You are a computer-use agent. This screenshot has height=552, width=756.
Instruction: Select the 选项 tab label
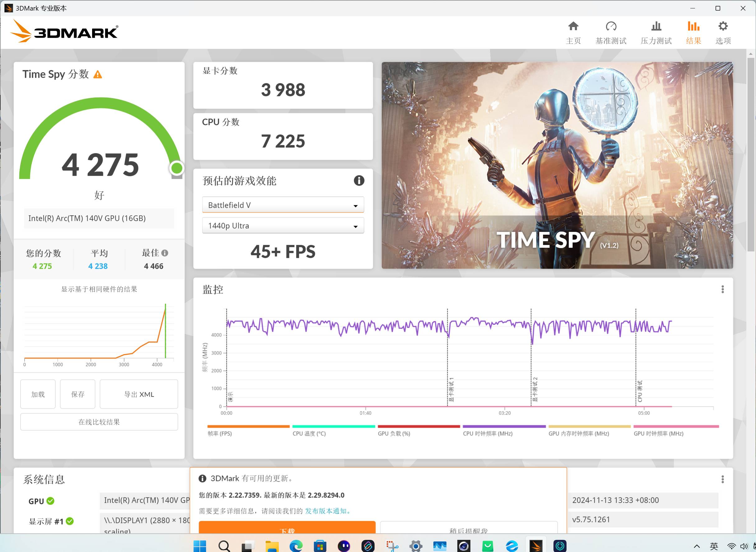pyautogui.click(x=723, y=41)
